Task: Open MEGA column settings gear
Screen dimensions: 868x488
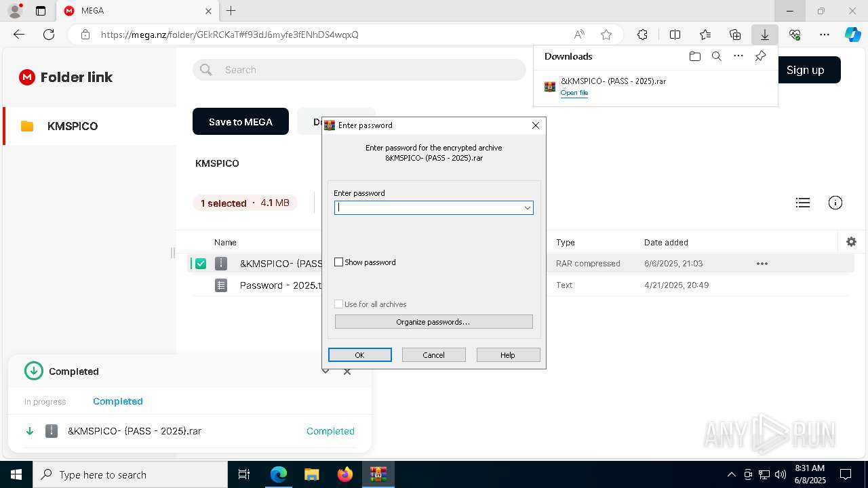Action: [x=851, y=242]
